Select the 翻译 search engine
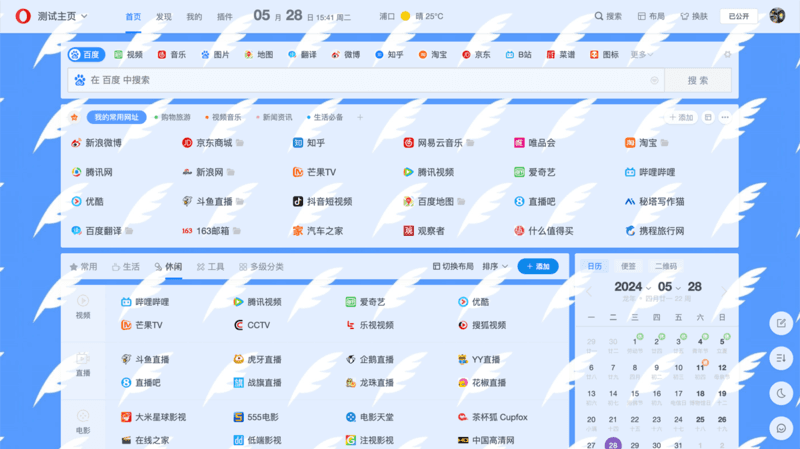This screenshot has width=800, height=449. click(302, 55)
